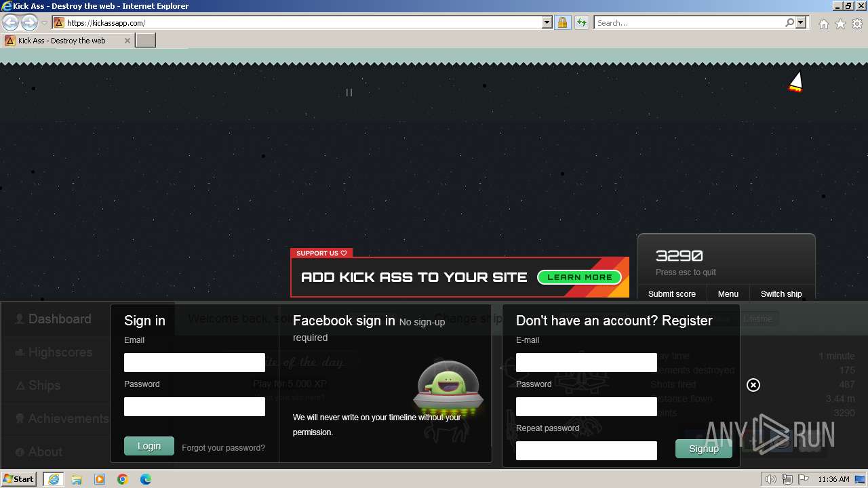Expand the address bar autocomplete dropdown
Screen dimensions: 868x488
click(547, 22)
